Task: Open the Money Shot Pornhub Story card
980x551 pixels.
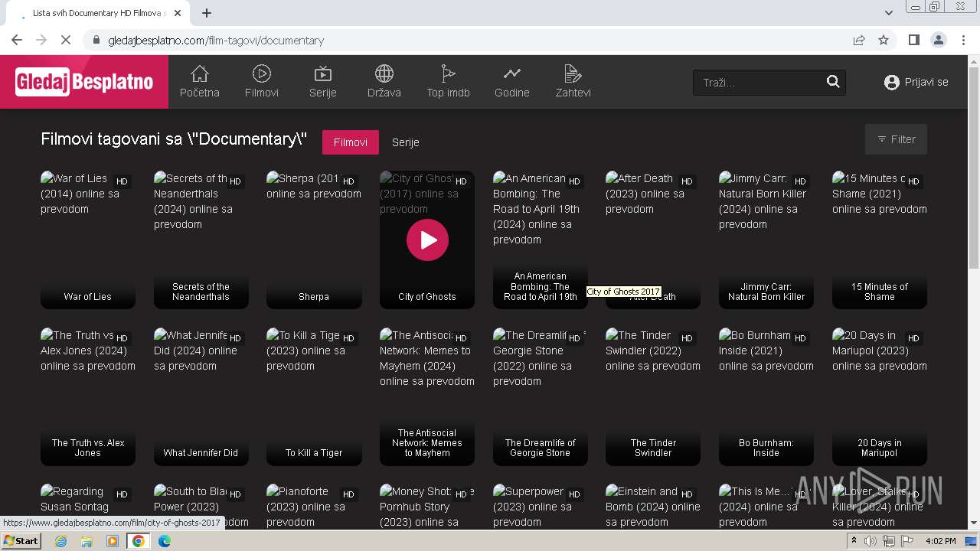Action: tap(427, 506)
